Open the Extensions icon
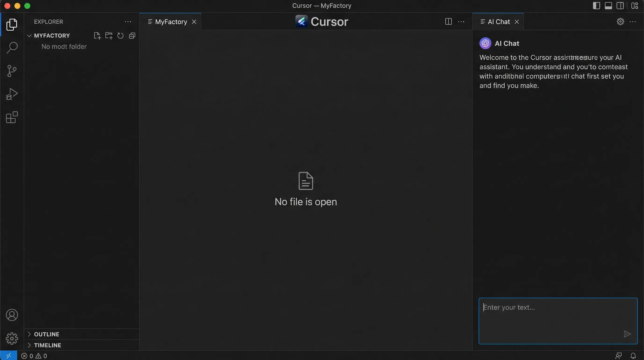This screenshot has width=644, height=360. point(11,117)
